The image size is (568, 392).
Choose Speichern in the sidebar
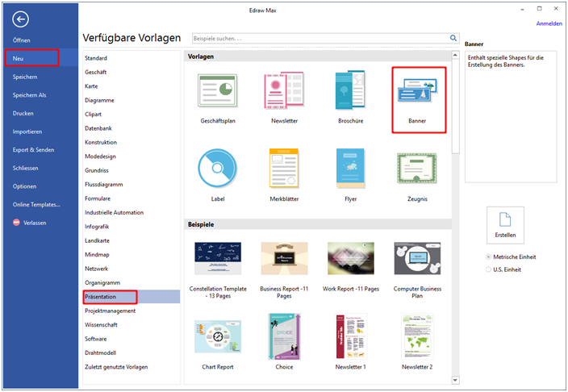pyautogui.click(x=25, y=77)
